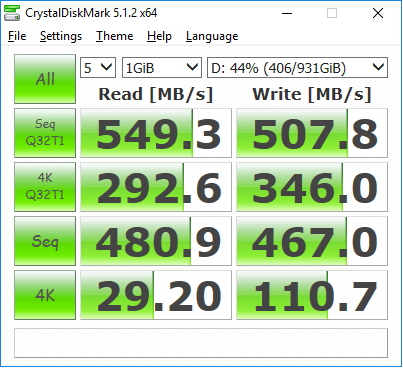Start the 4K Q32T1 benchmark
The image size is (403, 368).
click(45, 187)
